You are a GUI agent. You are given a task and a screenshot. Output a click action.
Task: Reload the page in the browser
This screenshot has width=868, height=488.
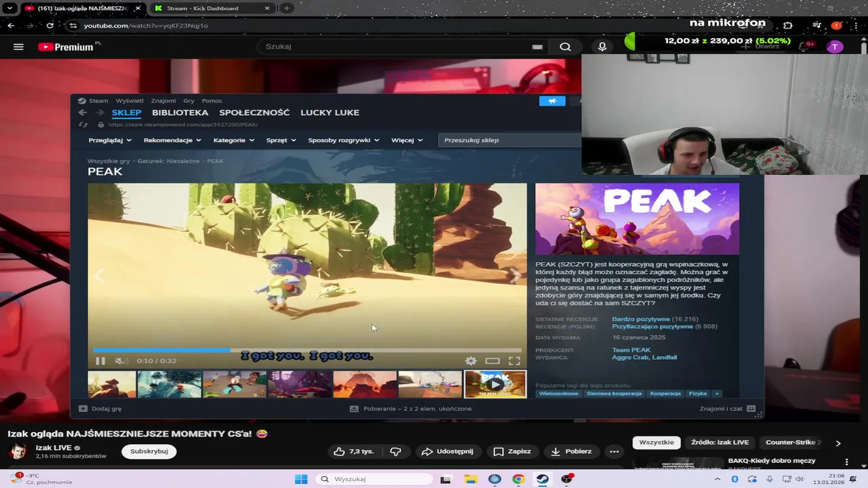pos(50,25)
